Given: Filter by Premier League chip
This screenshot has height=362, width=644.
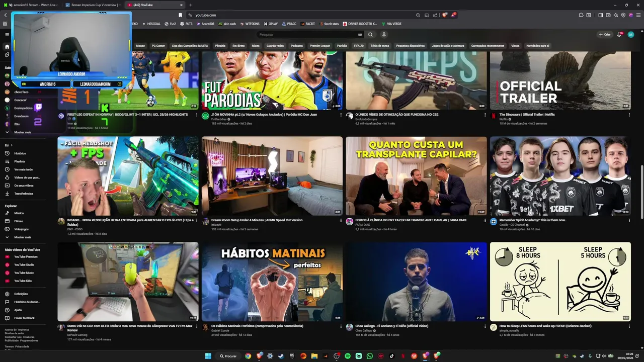Looking at the screenshot, I should (319, 46).
